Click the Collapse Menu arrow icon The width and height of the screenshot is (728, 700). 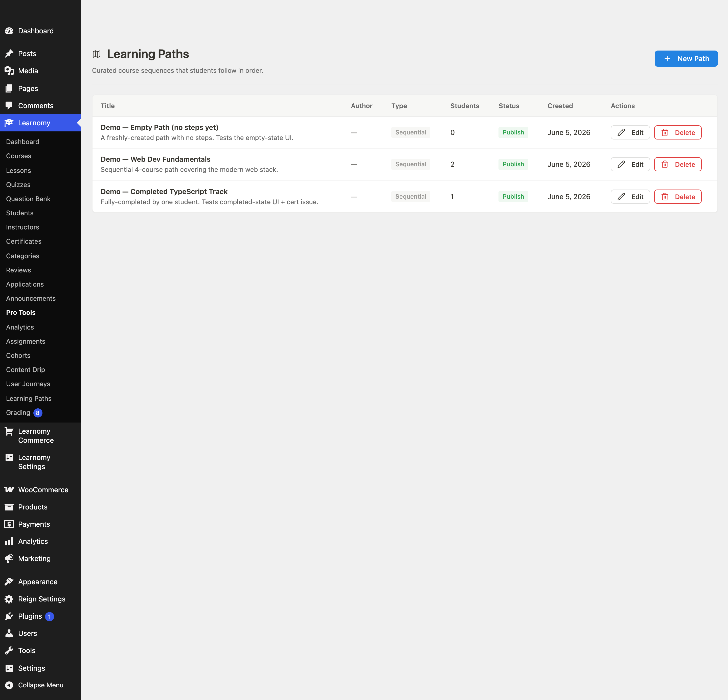9,685
